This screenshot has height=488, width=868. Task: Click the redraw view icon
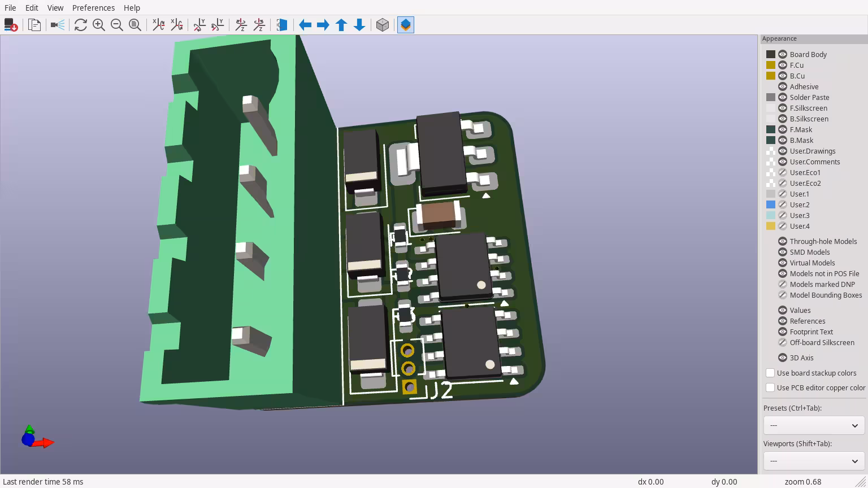click(x=81, y=25)
